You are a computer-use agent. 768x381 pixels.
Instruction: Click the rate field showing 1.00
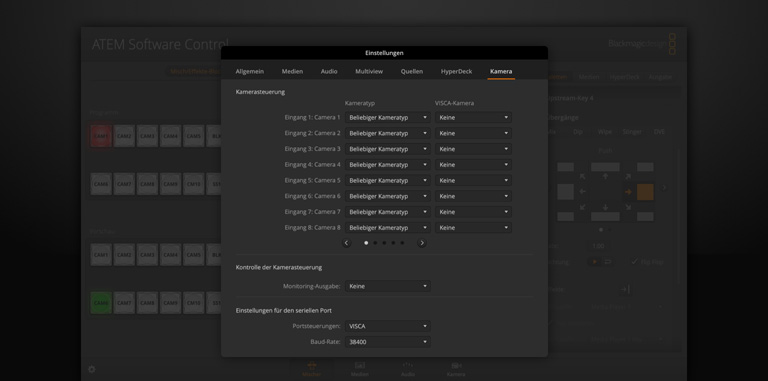coord(599,246)
